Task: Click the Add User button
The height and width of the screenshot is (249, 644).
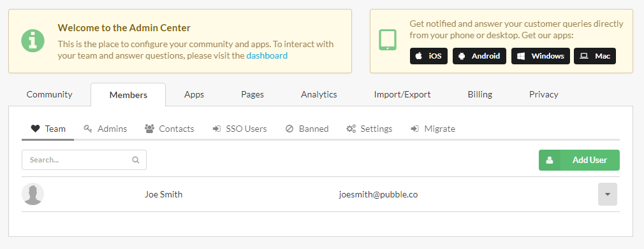Action: (579, 160)
